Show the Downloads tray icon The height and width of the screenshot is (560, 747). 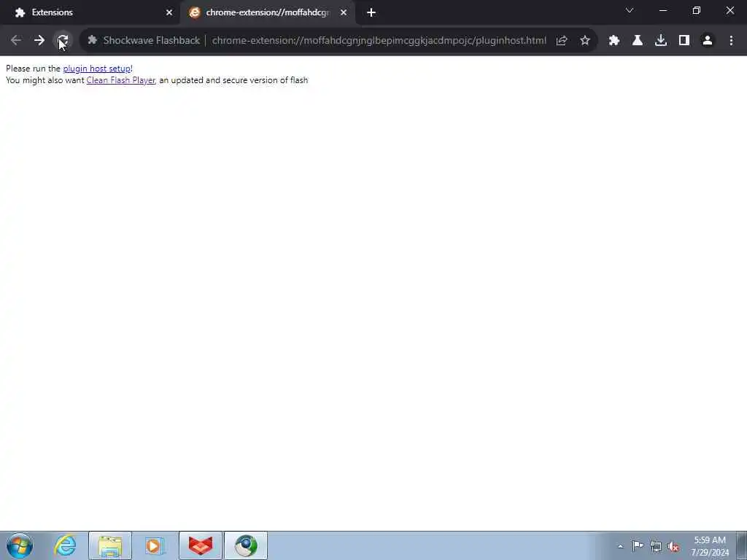pyautogui.click(x=661, y=41)
